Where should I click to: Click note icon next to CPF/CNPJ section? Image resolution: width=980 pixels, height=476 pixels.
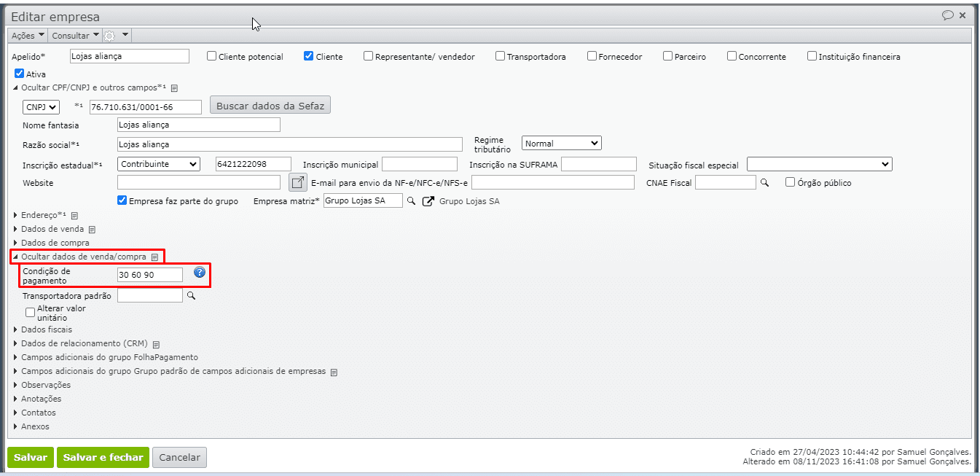pos(175,88)
